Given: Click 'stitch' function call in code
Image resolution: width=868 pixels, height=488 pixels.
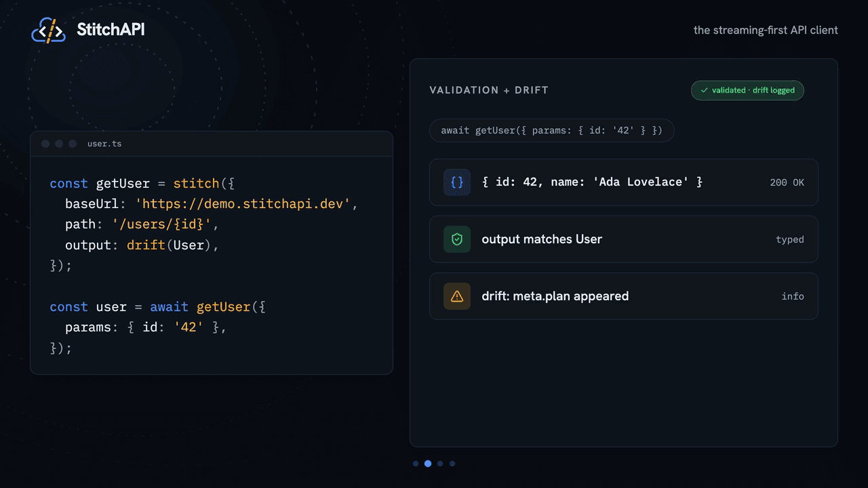Looking at the screenshot, I should (x=196, y=184).
